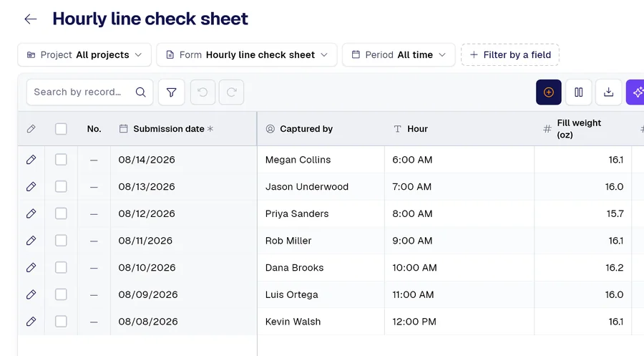Open the purple AI sparkle button
Screen dimensions: 644x356
[635, 92]
